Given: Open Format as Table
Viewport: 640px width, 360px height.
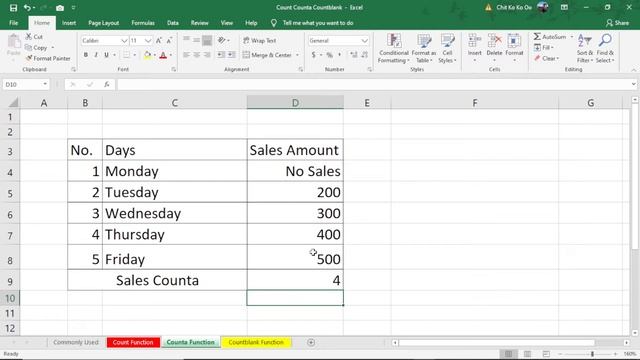Looking at the screenshot, I should 424,49.
